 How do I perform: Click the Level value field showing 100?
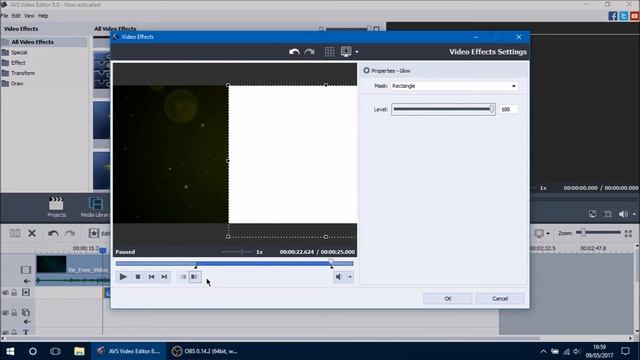point(509,109)
